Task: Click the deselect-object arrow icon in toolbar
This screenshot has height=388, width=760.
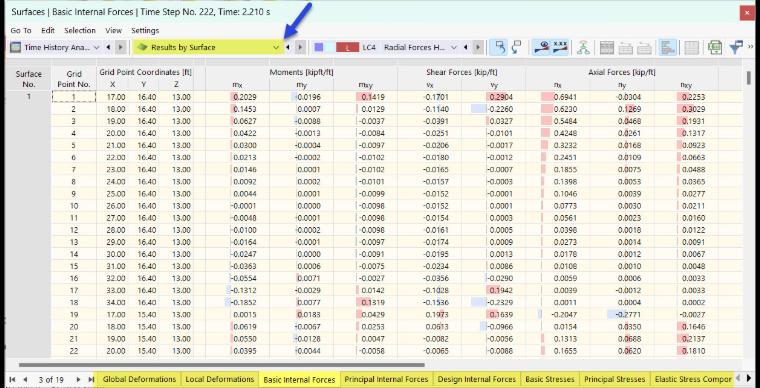Action: click(x=516, y=47)
